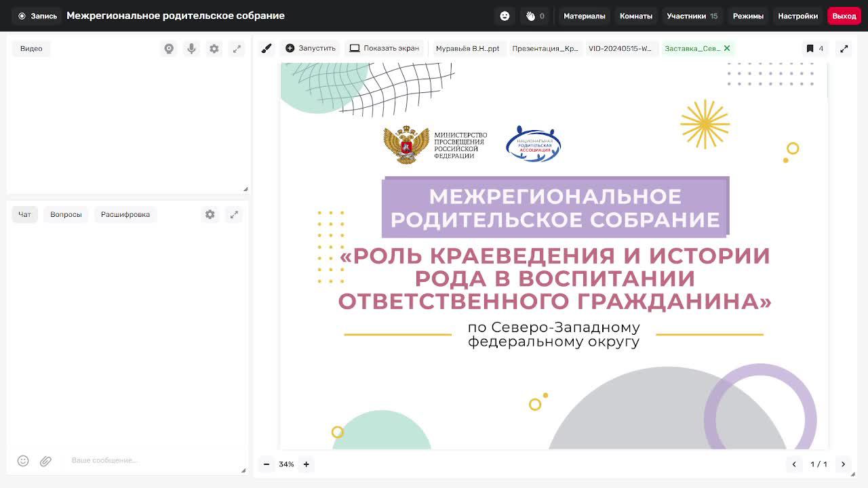Leave the meeting with the Выход button
Screen dimensions: 868x488
click(844, 16)
